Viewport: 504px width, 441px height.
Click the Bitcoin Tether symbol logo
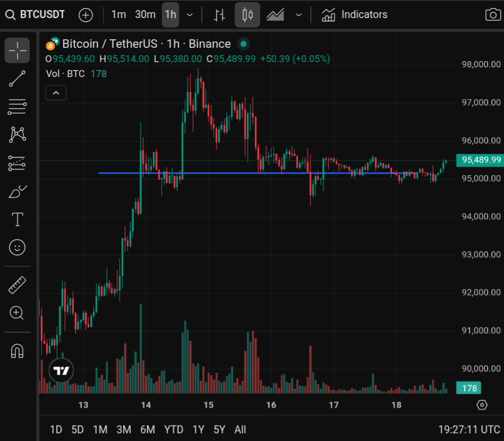[x=52, y=44]
